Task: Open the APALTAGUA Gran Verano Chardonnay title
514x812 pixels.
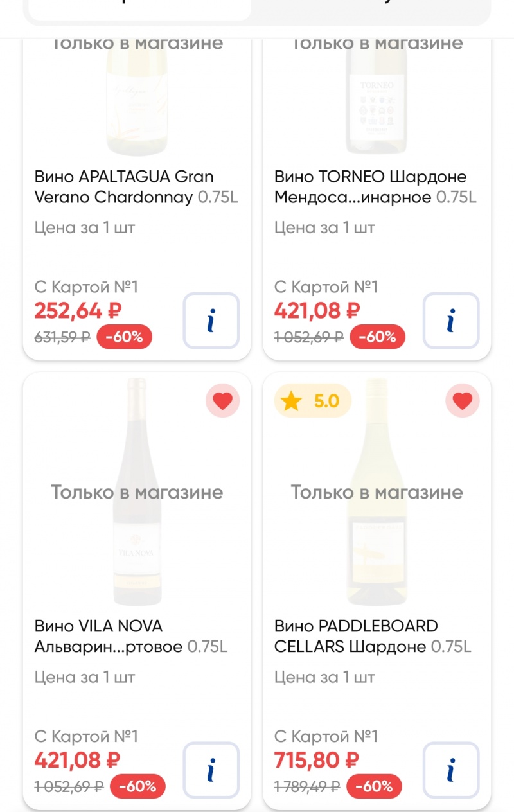Action: click(124, 187)
